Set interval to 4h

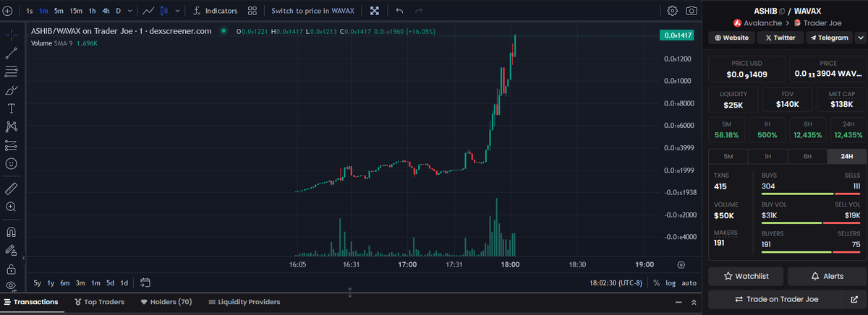point(106,11)
